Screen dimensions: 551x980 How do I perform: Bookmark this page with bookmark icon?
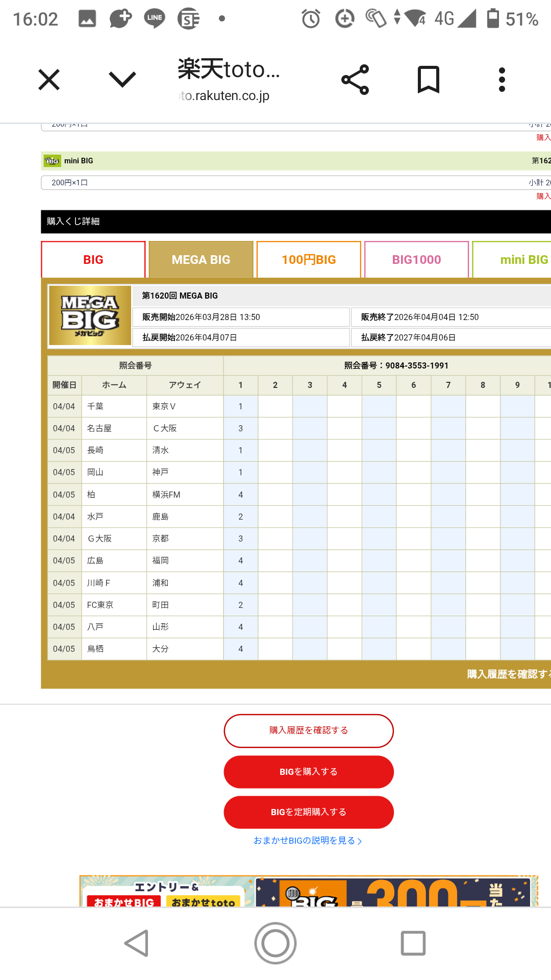pyautogui.click(x=428, y=80)
